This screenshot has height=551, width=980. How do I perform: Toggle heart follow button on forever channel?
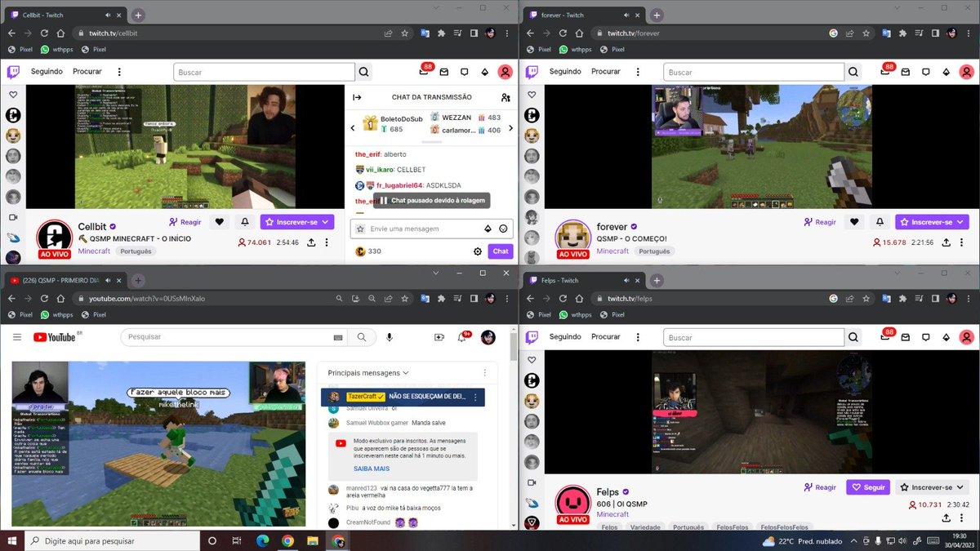(854, 222)
